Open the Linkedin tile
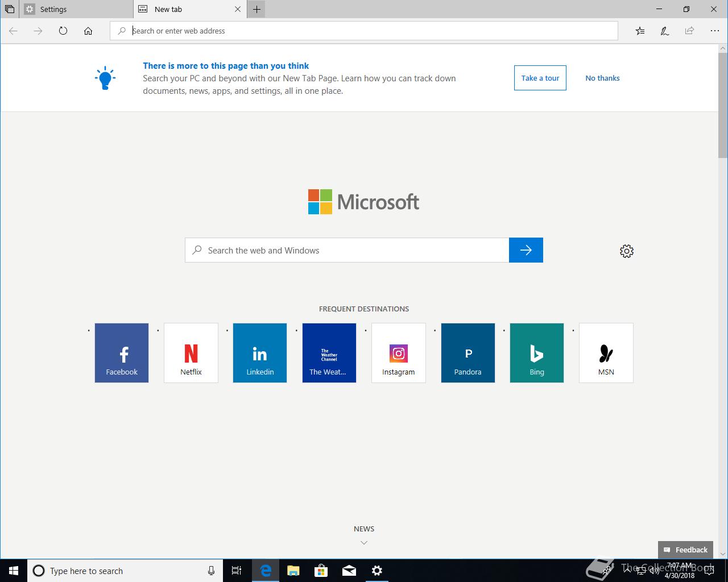Viewport: 728px width, 582px height. pos(260,353)
